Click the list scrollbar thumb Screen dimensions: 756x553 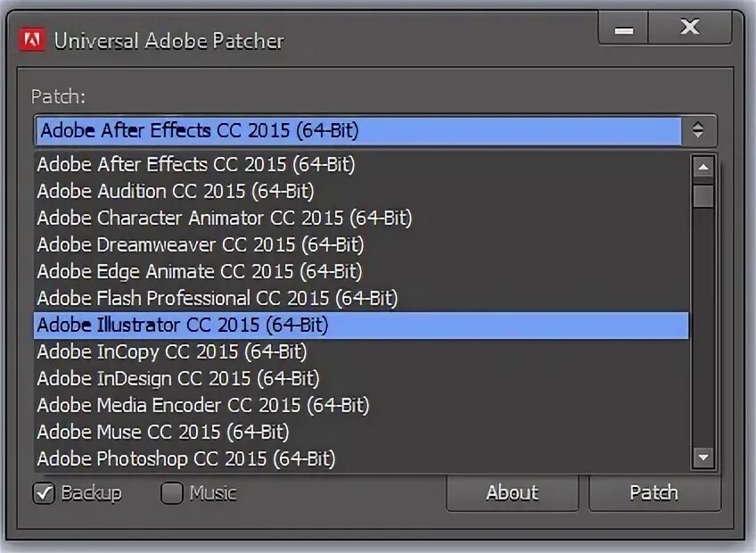tap(703, 196)
